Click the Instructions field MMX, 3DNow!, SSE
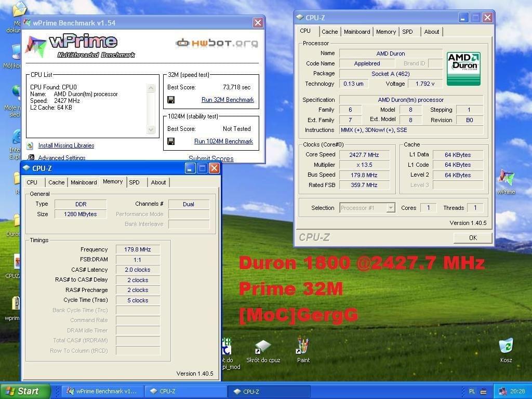Screen dimensions: 532x399 [x=411, y=130]
